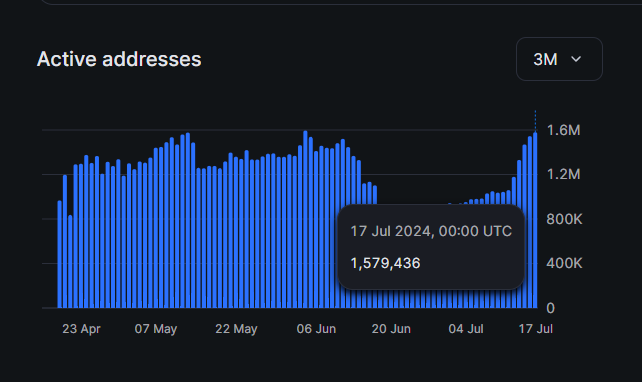Click the '07 May' date label
The height and width of the screenshot is (384, 642).
coord(156,329)
